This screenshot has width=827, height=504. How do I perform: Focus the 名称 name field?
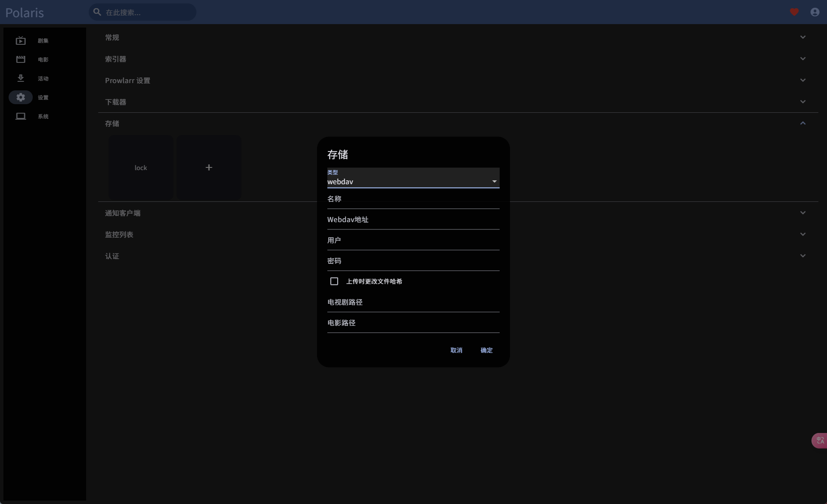[413, 199]
